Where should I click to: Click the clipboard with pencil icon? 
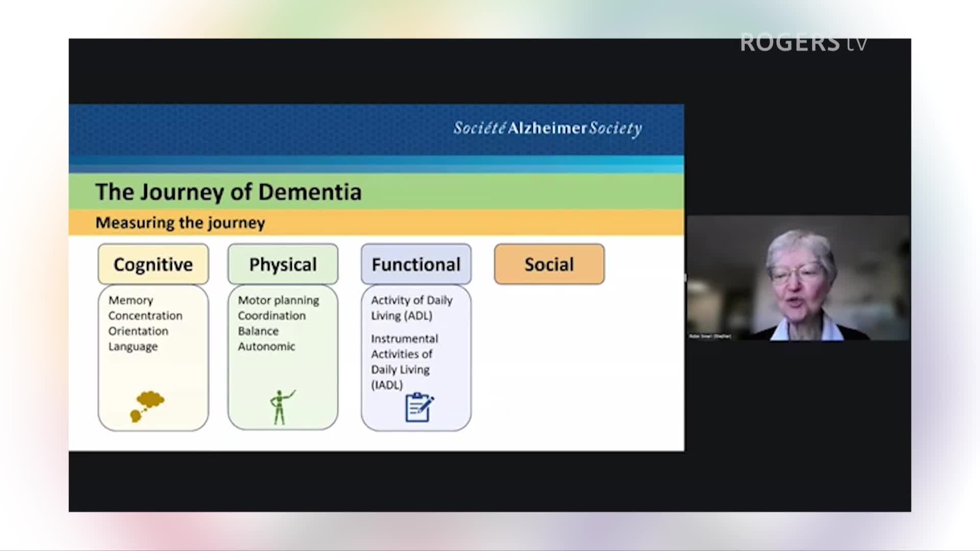pyautogui.click(x=419, y=407)
